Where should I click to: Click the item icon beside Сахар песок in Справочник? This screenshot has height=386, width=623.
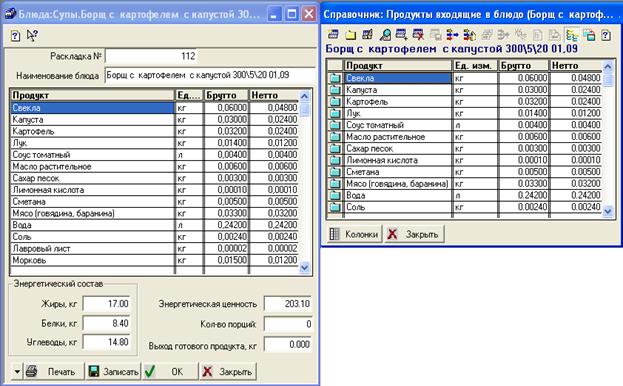[x=335, y=149]
